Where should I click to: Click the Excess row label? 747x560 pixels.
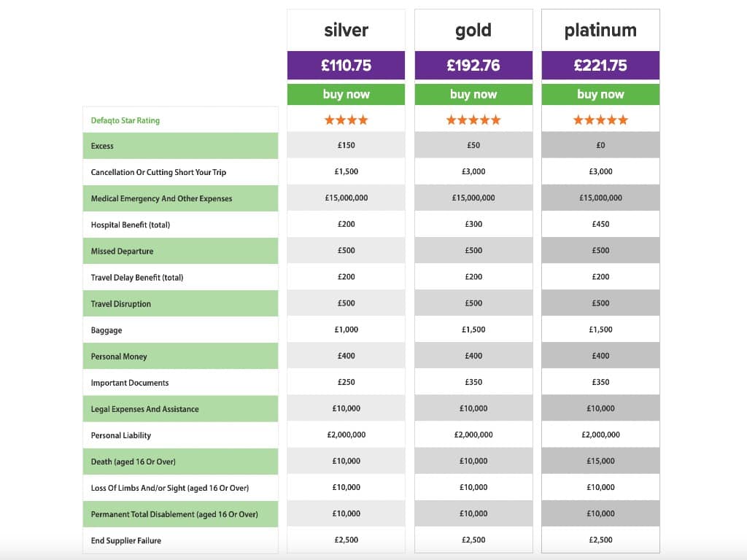coord(102,146)
